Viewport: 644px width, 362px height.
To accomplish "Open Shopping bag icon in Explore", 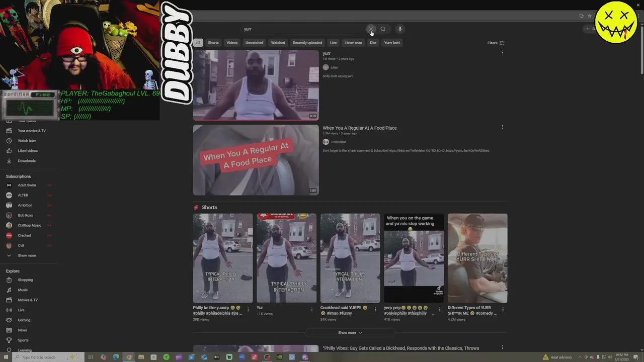I will click(9, 280).
